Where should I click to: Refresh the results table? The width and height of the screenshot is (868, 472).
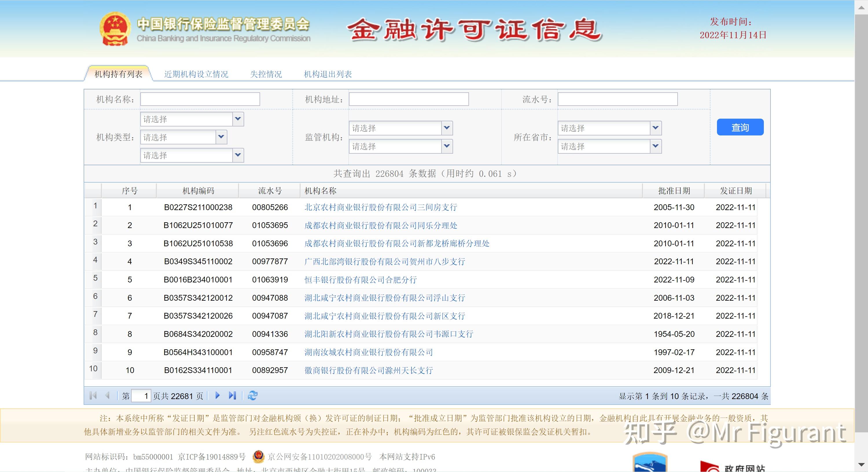point(252,395)
